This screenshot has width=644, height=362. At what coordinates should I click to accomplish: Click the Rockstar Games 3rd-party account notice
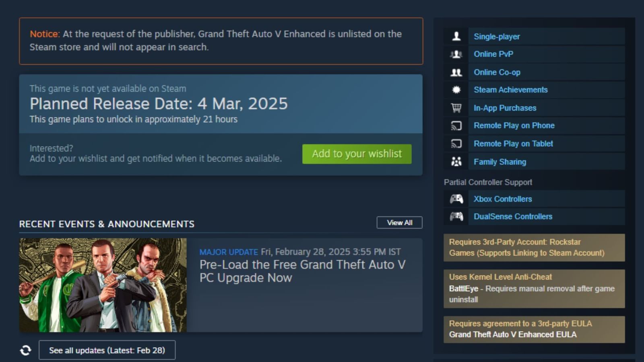point(534,248)
